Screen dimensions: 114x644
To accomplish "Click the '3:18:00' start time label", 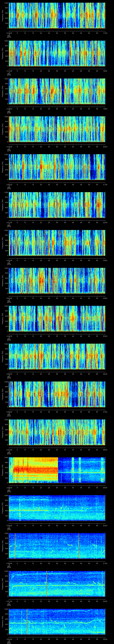I will pyautogui.click(x=9, y=109).
